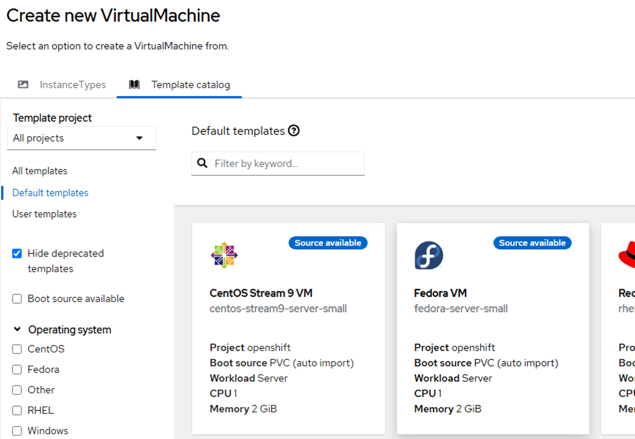Image resolution: width=635 pixels, height=439 pixels.
Task: Tick the CentOS checkbox
Action: point(17,349)
